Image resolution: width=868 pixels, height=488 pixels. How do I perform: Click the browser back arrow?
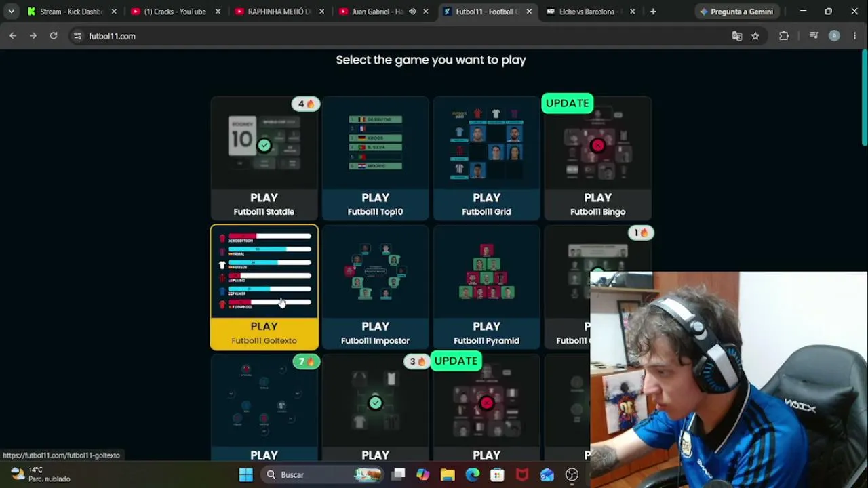[13, 36]
